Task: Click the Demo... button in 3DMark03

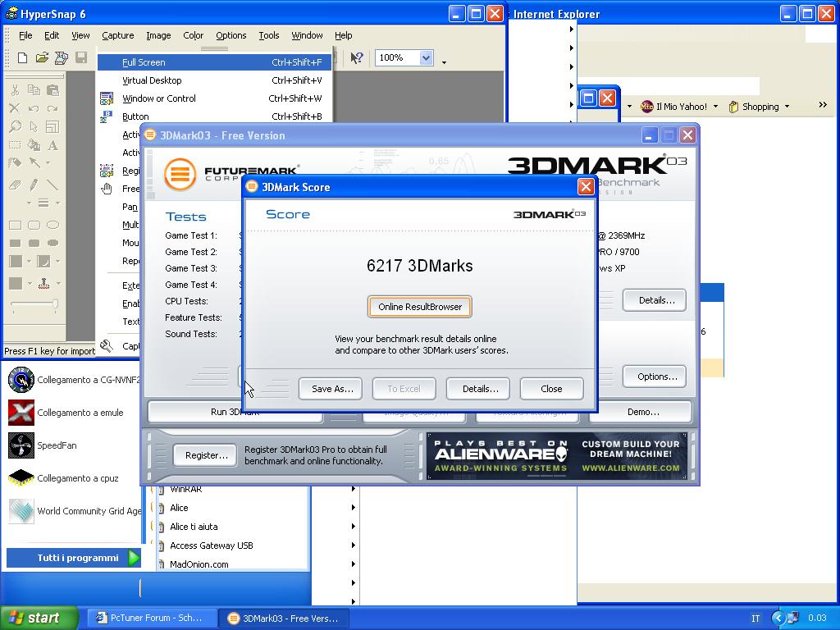Action: 641,412
